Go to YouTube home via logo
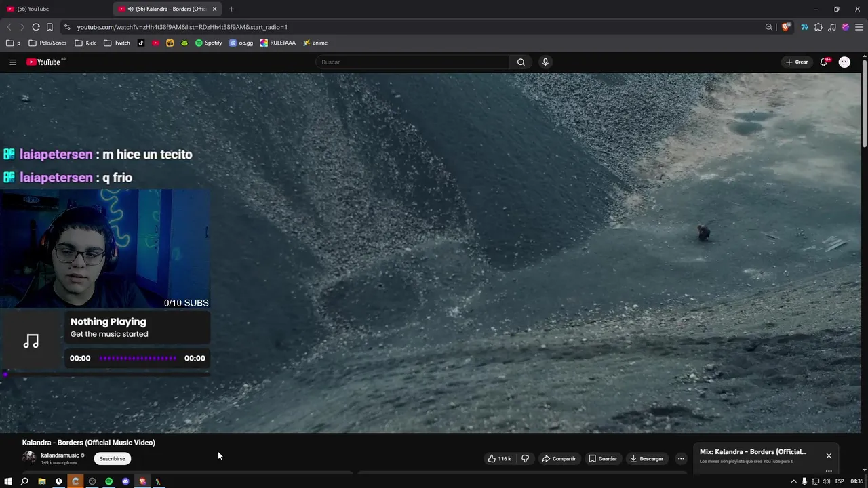Viewport: 868px width, 488px height. click(x=44, y=62)
